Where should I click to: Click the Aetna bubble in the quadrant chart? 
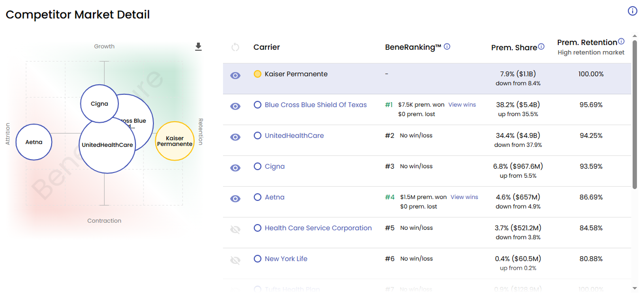34,142
